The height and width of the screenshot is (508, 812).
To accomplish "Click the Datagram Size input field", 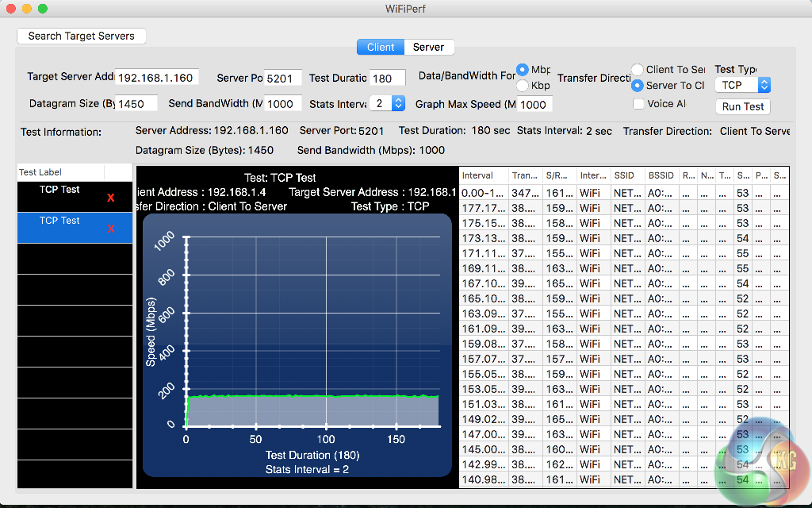I will 137,103.
